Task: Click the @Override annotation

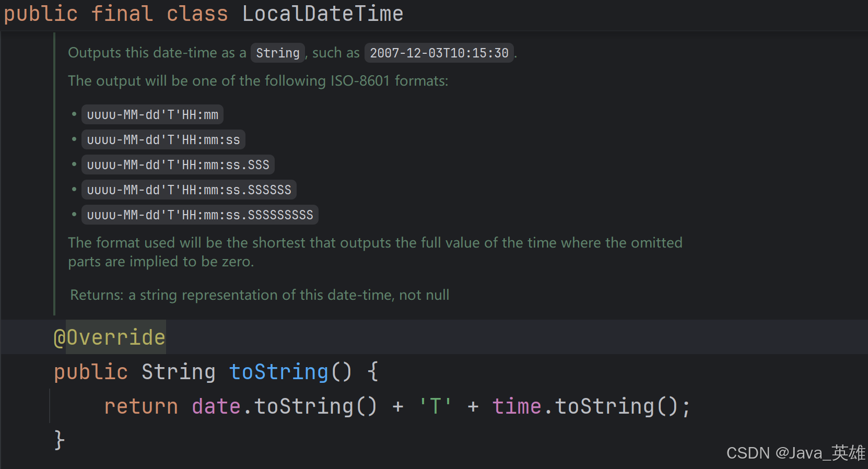Action: 110,337
